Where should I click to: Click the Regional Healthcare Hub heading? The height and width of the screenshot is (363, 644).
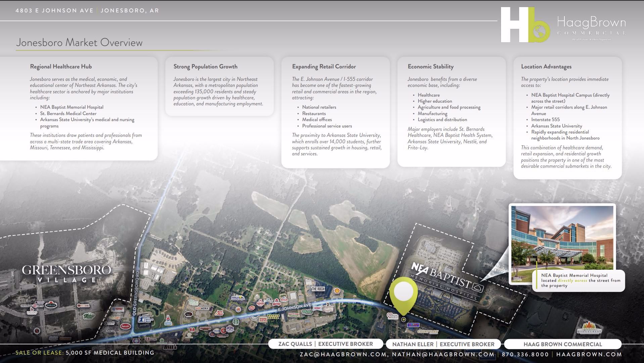(x=61, y=66)
